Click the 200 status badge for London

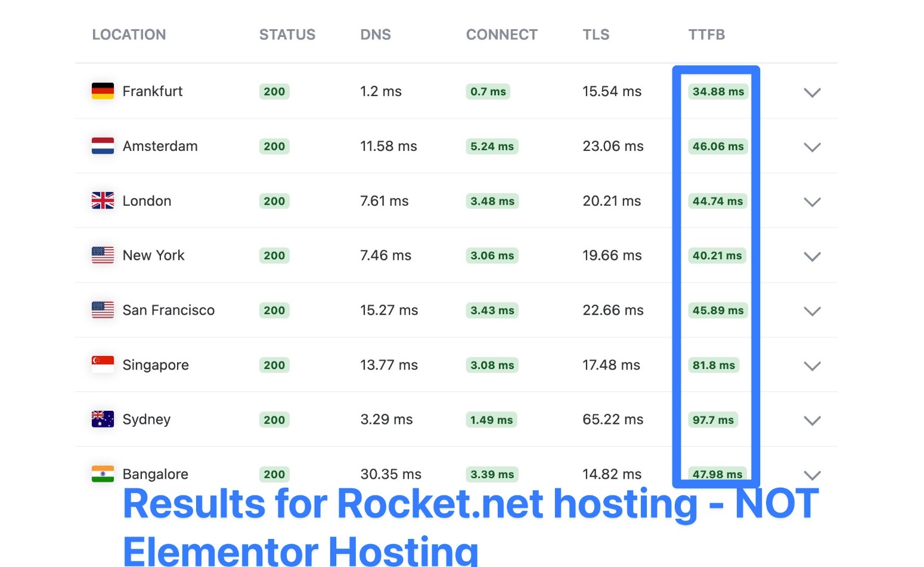coord(274,201)
